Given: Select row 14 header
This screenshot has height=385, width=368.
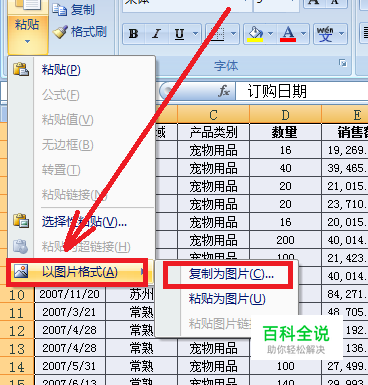Looking at the screenshot, I should (x=17, y=367).
